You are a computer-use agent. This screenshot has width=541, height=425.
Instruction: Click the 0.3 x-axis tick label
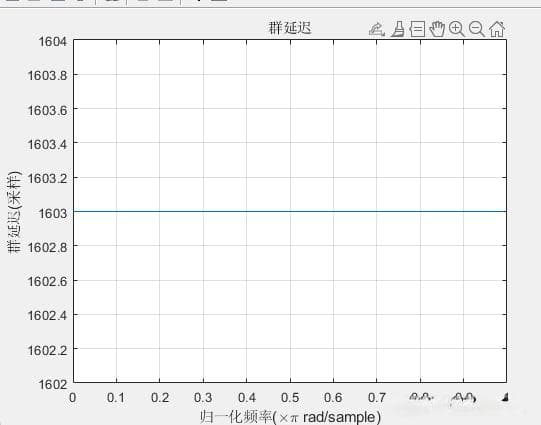click(x=203, y=397)
